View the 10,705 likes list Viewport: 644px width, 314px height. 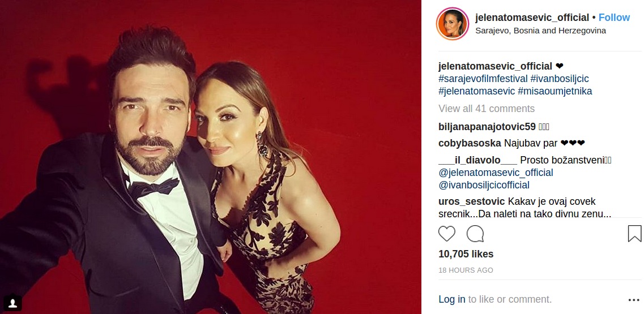(x=466, y=254)
